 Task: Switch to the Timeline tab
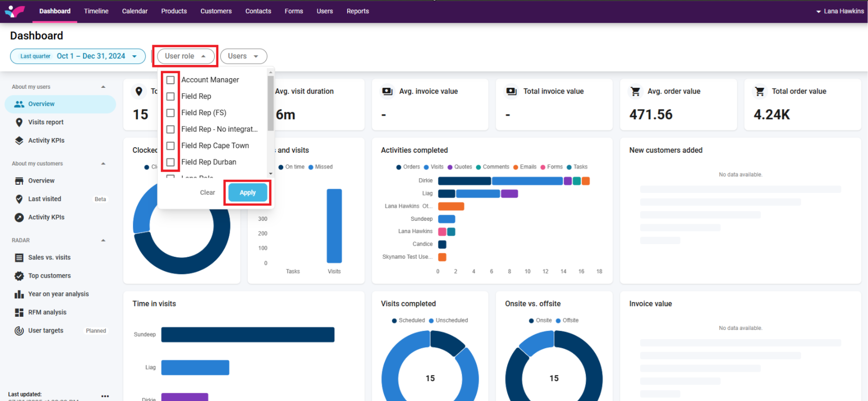[96, 11]
